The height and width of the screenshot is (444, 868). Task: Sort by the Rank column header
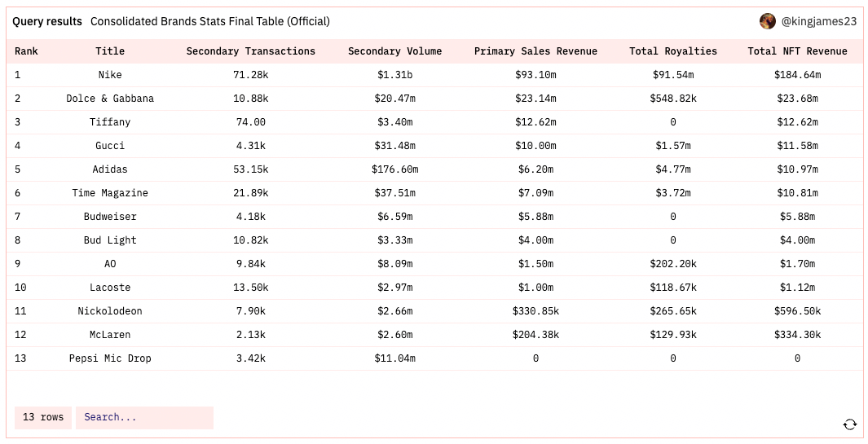26,51
